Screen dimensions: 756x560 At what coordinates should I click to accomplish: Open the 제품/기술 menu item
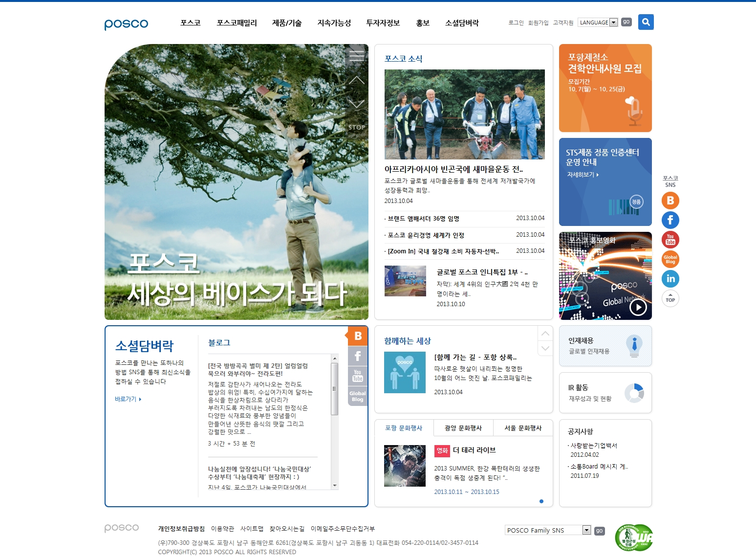(x=287, y=23)
